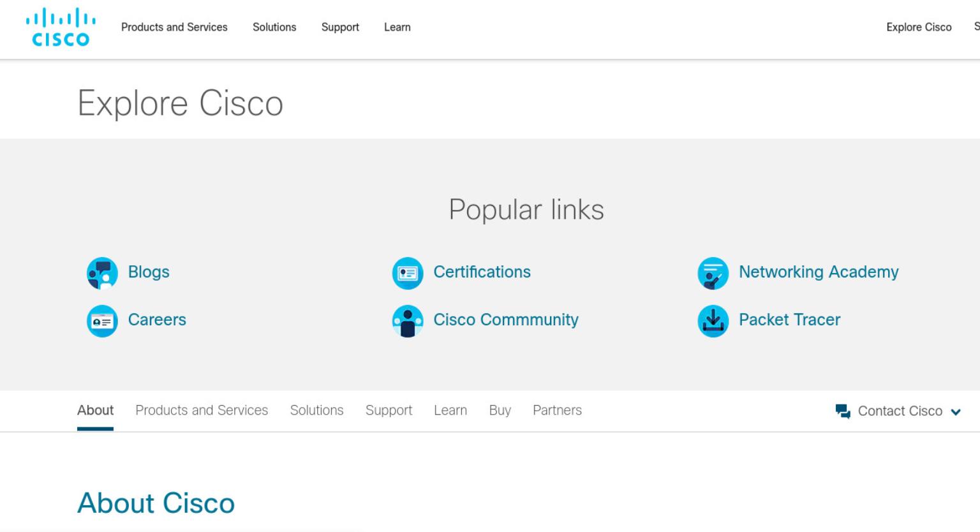Screen dimensions: 980x532
Task: Switch to the Solutions tab
Action: point(316,410)
